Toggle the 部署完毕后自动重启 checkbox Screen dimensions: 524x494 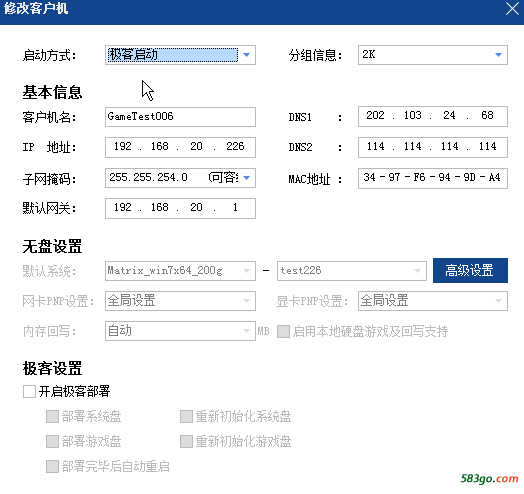pyautogui.click(x=52, y=466)
